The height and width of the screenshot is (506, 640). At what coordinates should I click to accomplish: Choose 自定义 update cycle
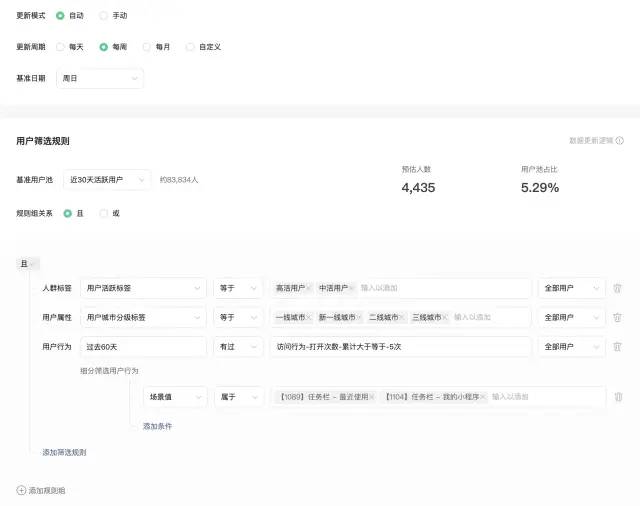point(190,47)
